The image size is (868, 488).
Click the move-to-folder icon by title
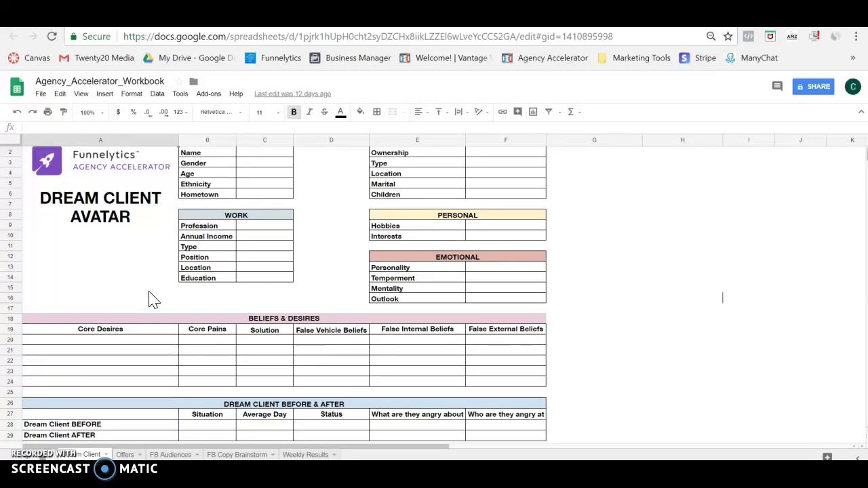(x=193, y=81)
